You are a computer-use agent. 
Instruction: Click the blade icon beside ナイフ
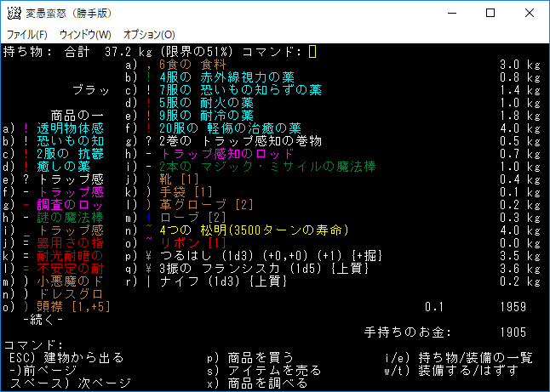click(x=148, y=281)
